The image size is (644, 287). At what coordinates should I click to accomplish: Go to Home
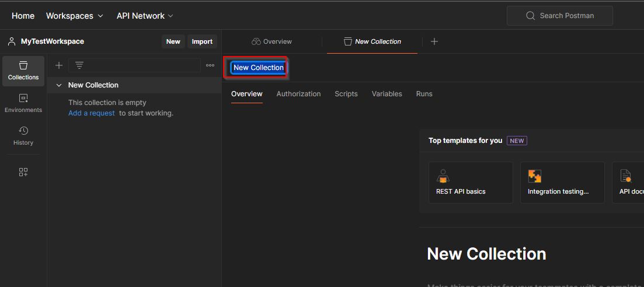23,16
